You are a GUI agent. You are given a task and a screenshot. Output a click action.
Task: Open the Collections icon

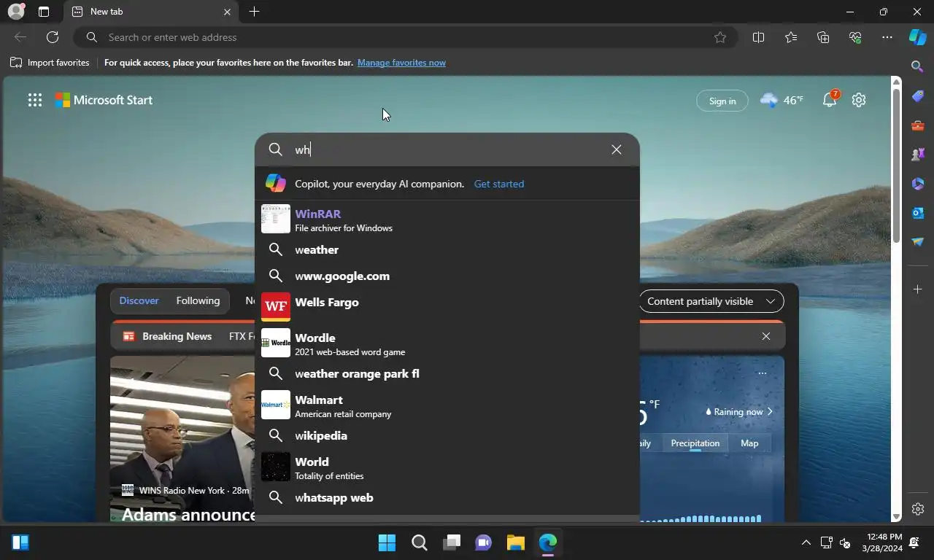[x=823, y=37]
